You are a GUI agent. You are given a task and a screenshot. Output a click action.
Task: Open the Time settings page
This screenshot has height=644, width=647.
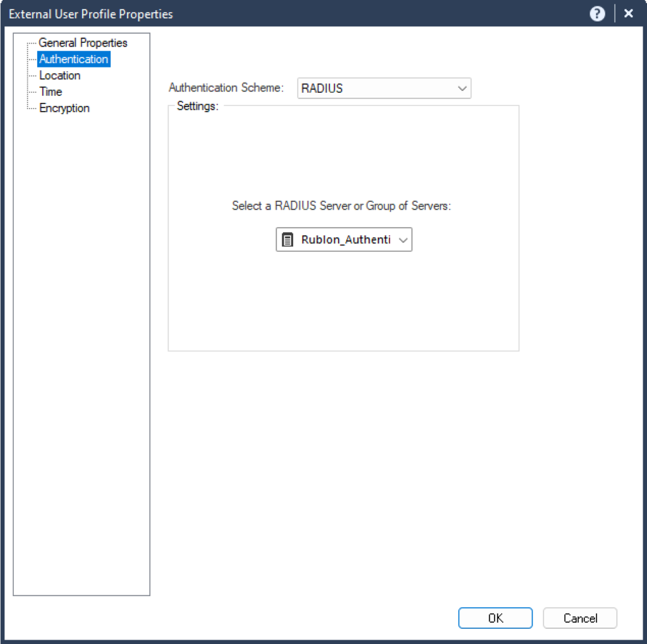[51, 92]
